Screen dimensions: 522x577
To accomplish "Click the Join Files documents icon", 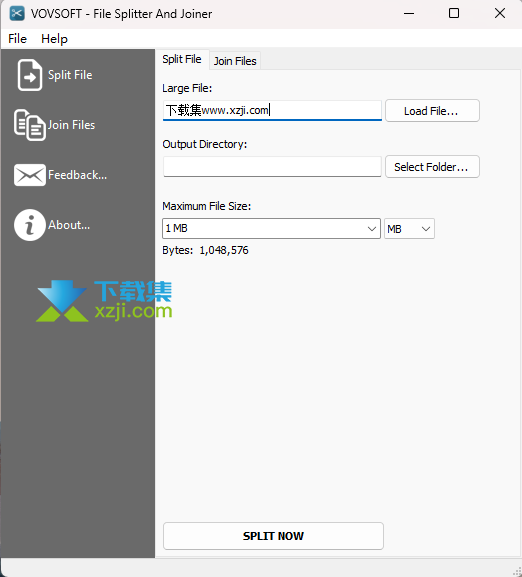I will [29, 125].
